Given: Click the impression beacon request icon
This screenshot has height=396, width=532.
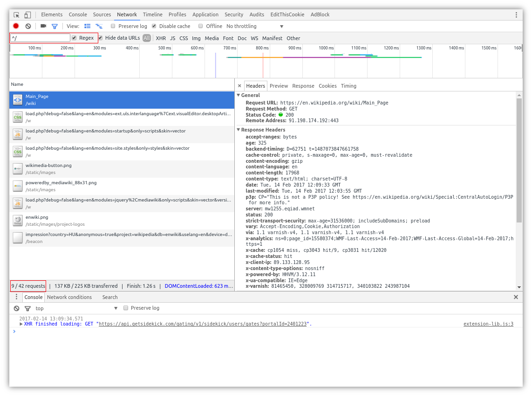Looking at the screenshot, I should (x=18, y=238).
